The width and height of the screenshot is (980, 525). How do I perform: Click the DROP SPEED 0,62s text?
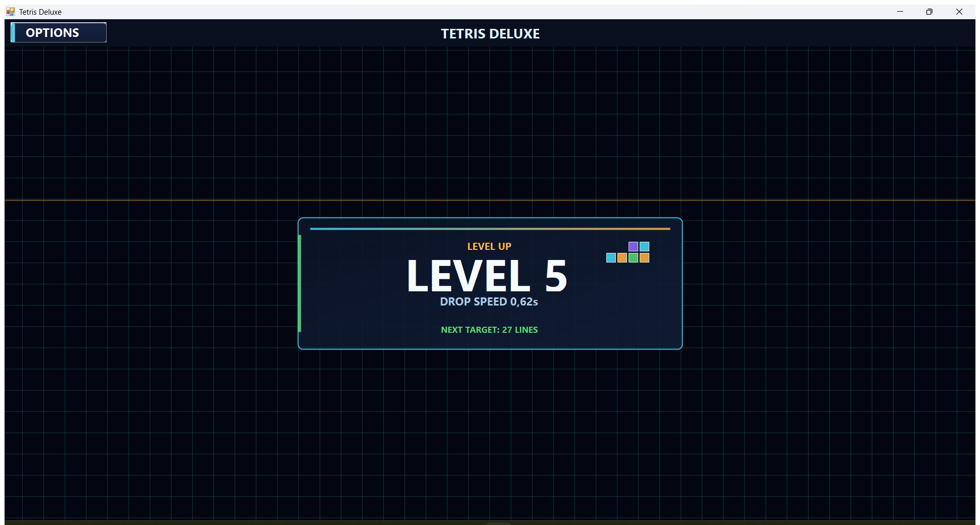489,302
